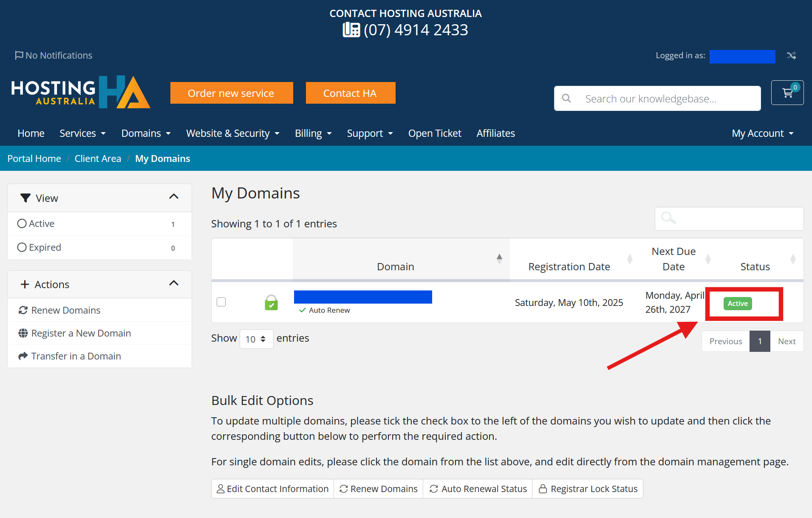This screenshot has height=518, width=812.
Task: Open the Services dropdown menu
Action: pyautogui.click(x=82, y=133)
